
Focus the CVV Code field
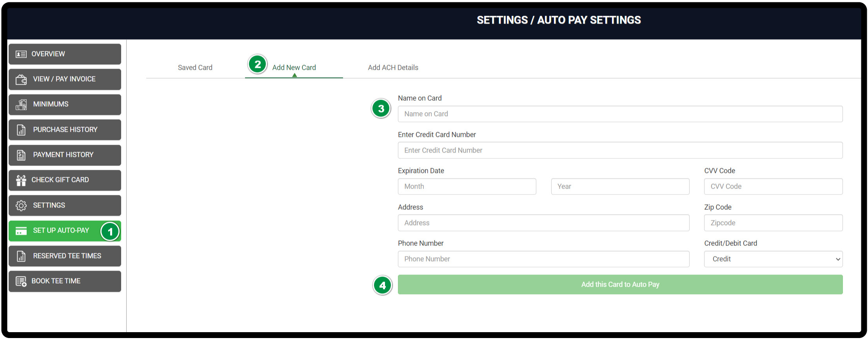click(x=774, y=186)
